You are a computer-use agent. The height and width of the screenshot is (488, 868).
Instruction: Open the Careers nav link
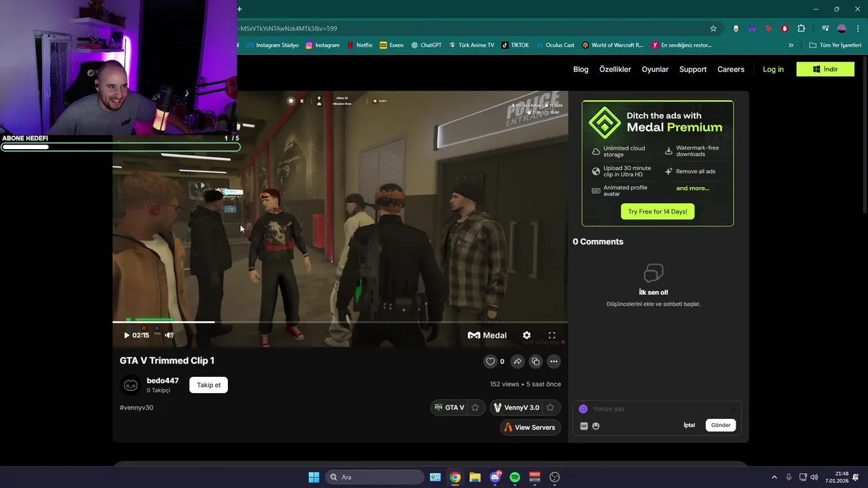(x=731, y=69)
